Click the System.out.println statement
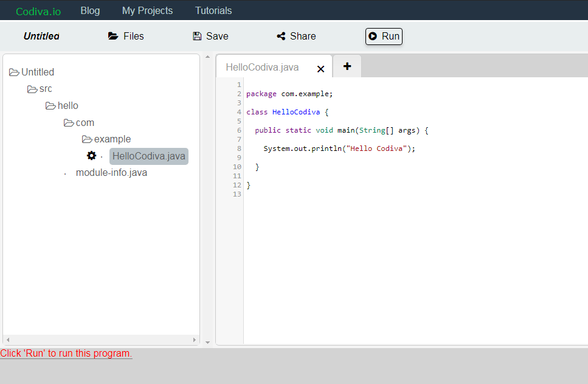 coord(339,148)
